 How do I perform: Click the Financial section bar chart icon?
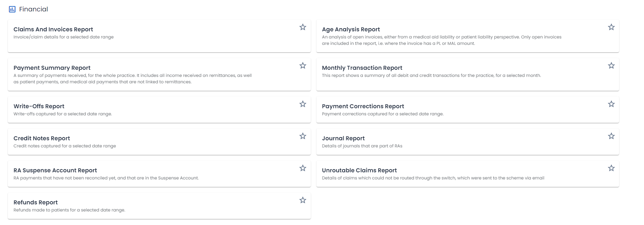[x=12, y=9]
